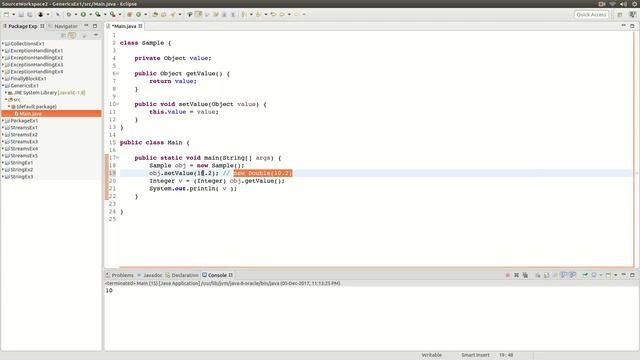Click the New Java Package icon
This screenshot has width=640, height=360.
tap(130, 14)
